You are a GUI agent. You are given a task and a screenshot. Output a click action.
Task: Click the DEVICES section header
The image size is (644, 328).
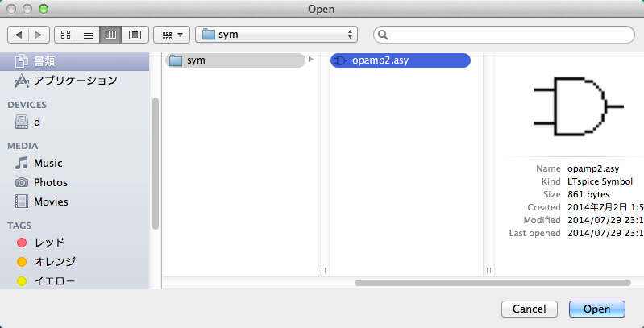[x=27, y=105]
